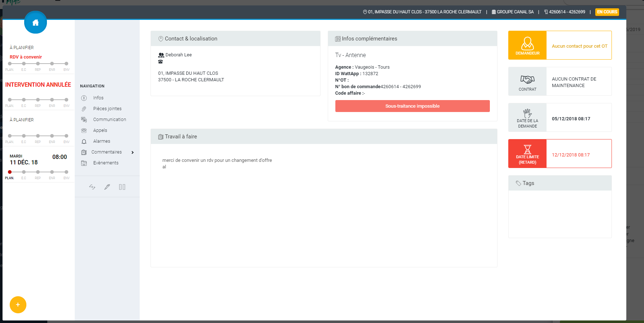This screenshot has height=323, width=644.
Task: Select the RDV à convenir intervention
Action: tap(26, 57)
